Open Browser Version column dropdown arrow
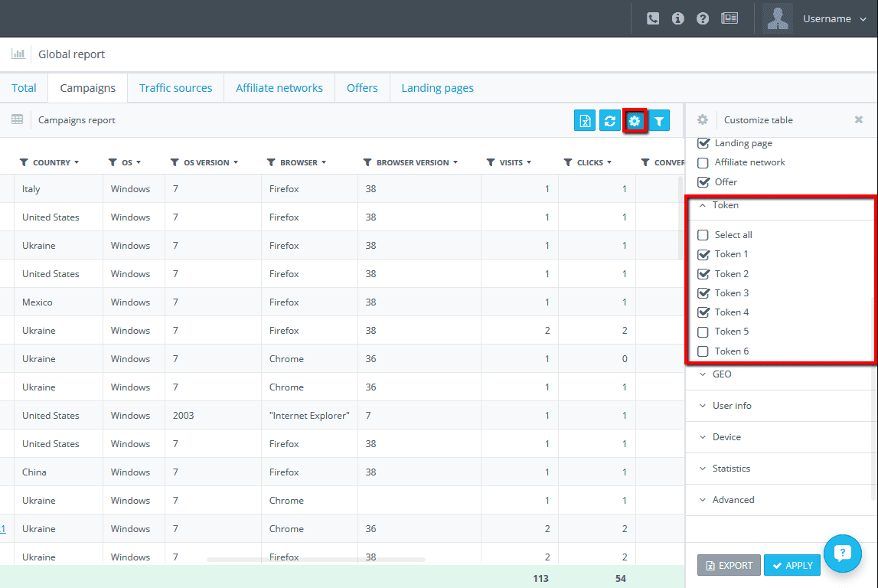 [x=455, y=162]
